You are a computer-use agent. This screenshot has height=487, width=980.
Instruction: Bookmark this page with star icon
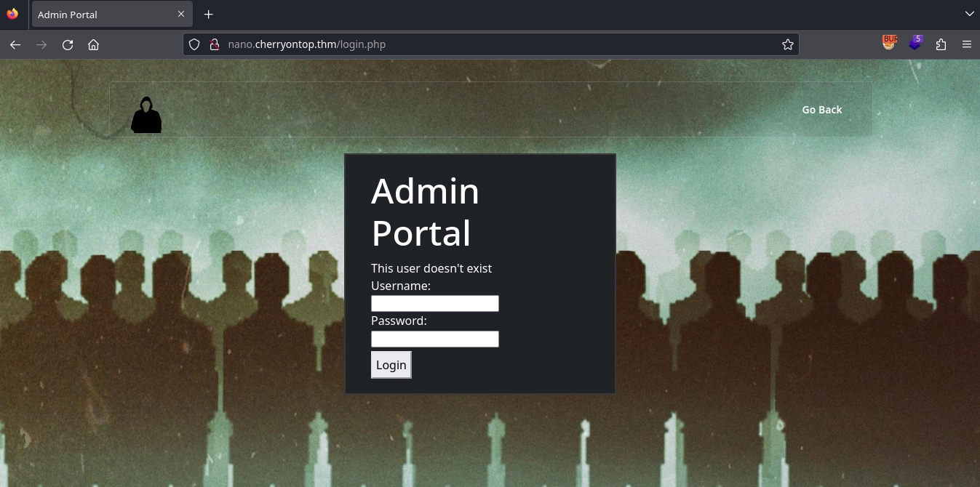[787, 44]
